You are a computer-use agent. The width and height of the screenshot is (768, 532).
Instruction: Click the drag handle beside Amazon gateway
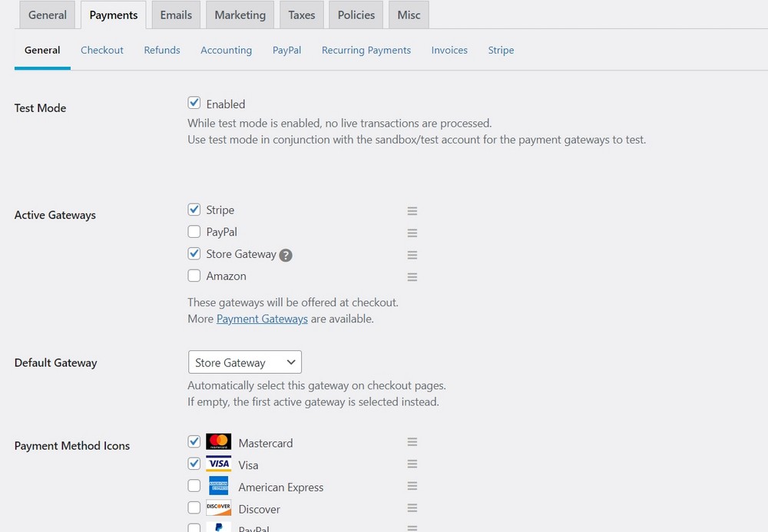click(412, 277)
